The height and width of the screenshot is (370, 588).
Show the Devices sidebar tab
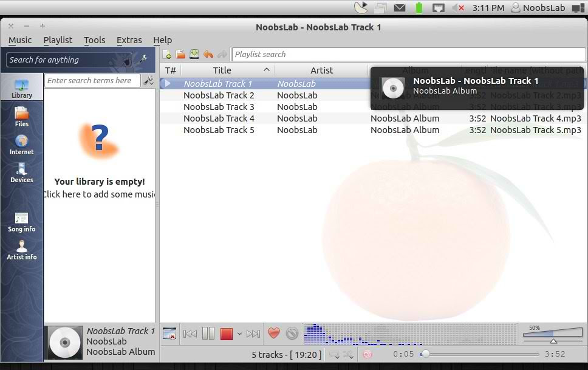click(22, 173)
